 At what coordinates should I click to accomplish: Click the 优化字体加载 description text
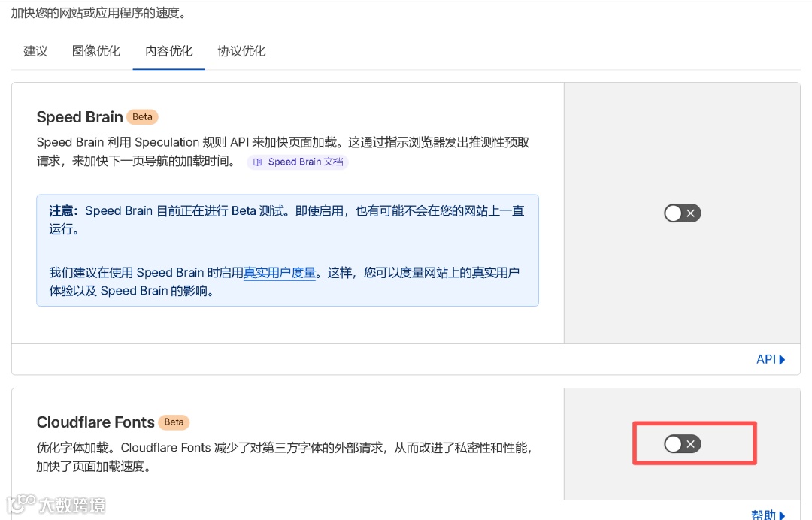[x=284, y=457]
